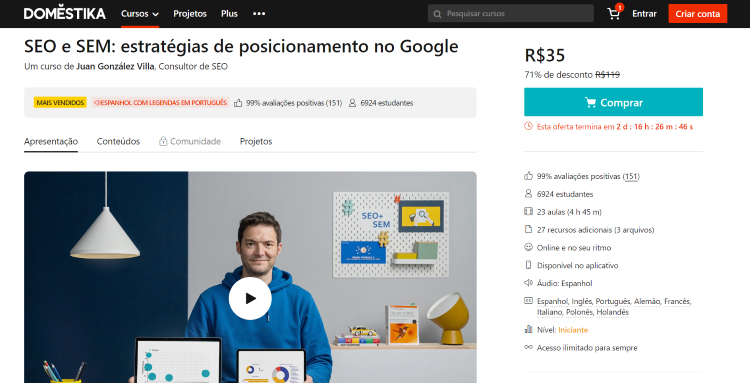Open the locked Comunidade tab
The image size is (750, 383).
190,142
